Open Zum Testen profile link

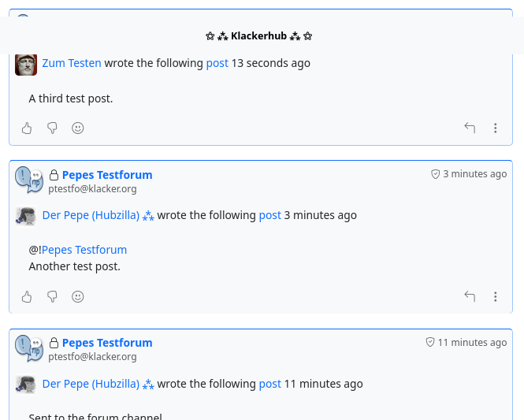[x=72, y=63]
